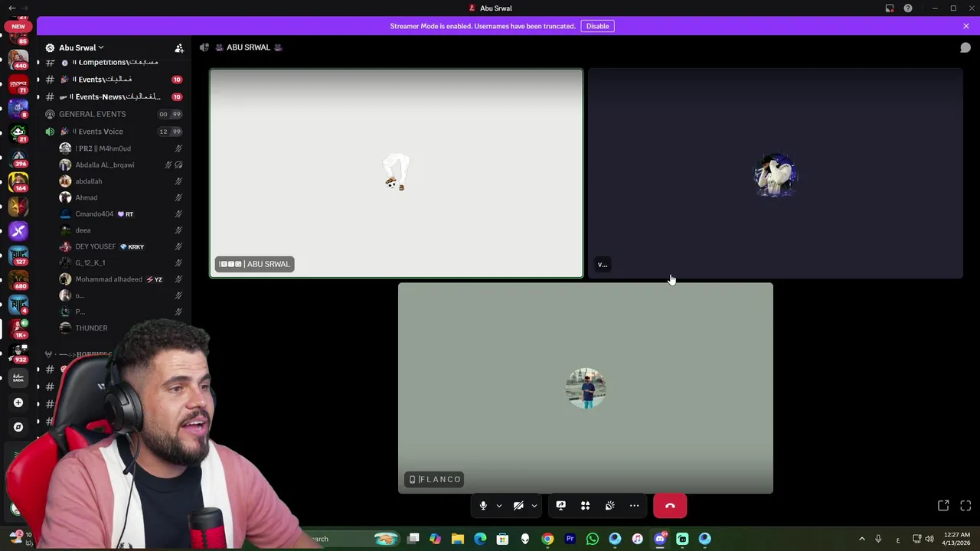This screenshot has height=551, width=980.
Task: Open Google Chrome from taskbar
Action: (x=547, y=539)
